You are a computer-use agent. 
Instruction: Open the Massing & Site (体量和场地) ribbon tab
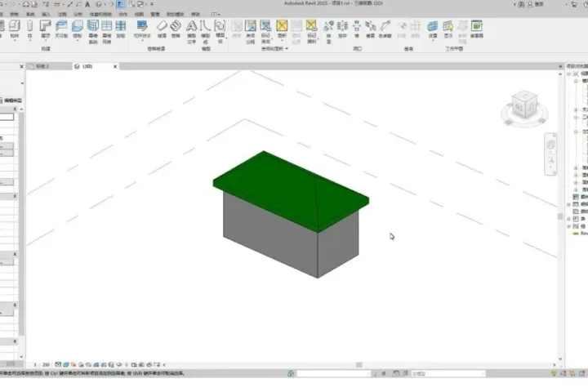100,14
